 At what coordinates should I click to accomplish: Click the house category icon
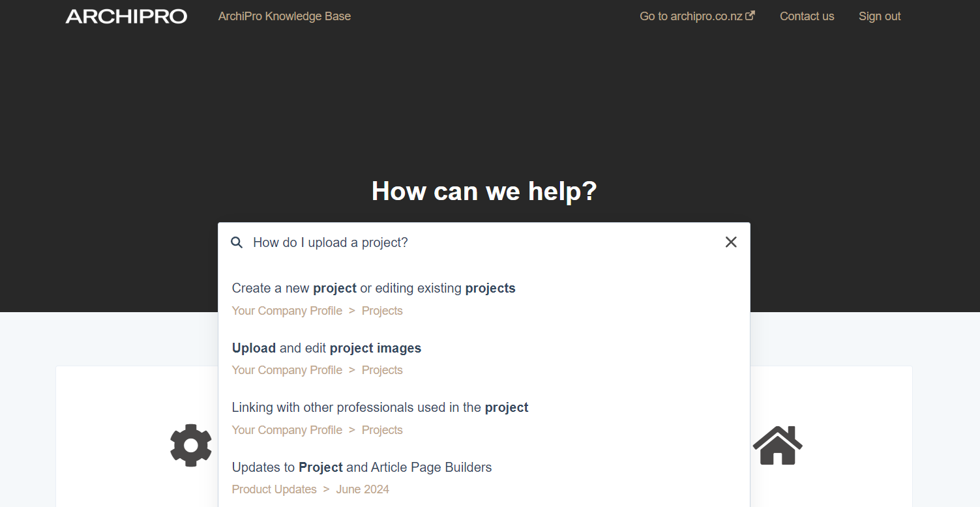pyautogui.click(x=777, y=445)
